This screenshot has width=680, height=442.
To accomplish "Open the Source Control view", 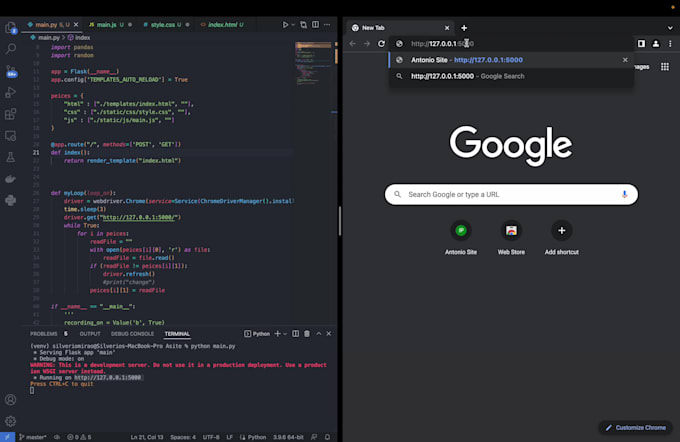I will pyautogui.click(x=10, y=71).
